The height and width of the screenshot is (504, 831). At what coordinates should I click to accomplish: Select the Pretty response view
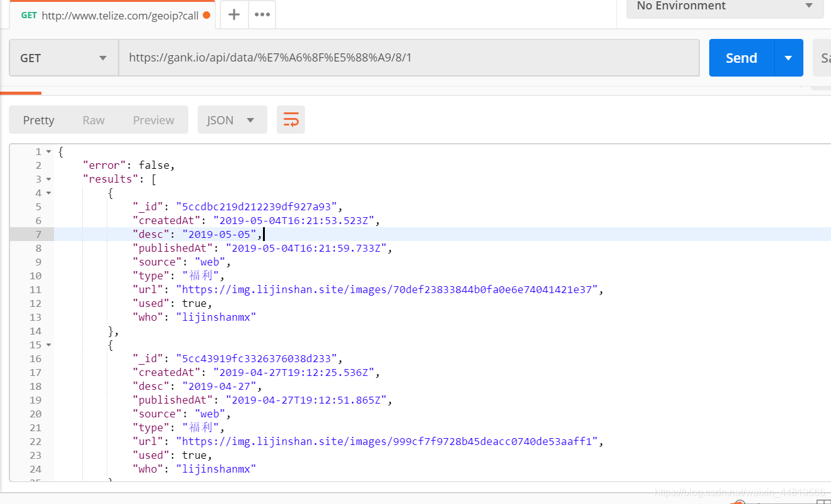click(39, 120)
